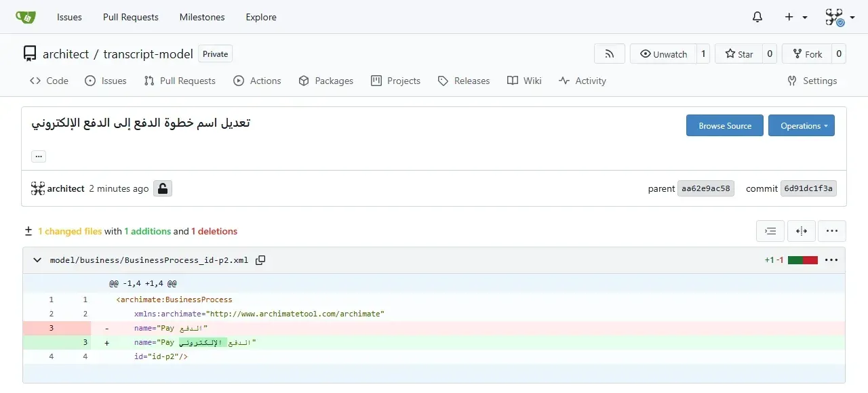The height and width of the screenshot is (393, 868).
Task: Click the architect author avatar
Action: pyautogui.click(x=38, y=188)
